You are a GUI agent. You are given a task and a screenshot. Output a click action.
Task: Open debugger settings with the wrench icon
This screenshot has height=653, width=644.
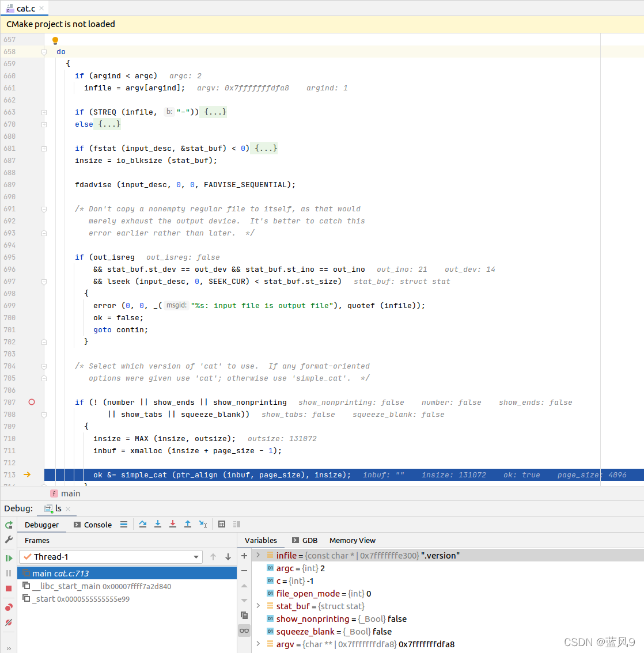(9, 540)
